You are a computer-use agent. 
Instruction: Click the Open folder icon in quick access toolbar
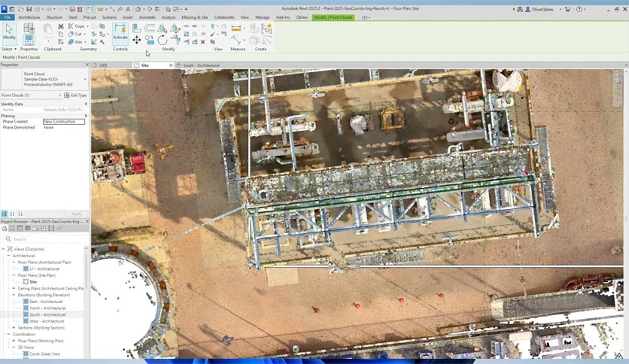point(20,9)
